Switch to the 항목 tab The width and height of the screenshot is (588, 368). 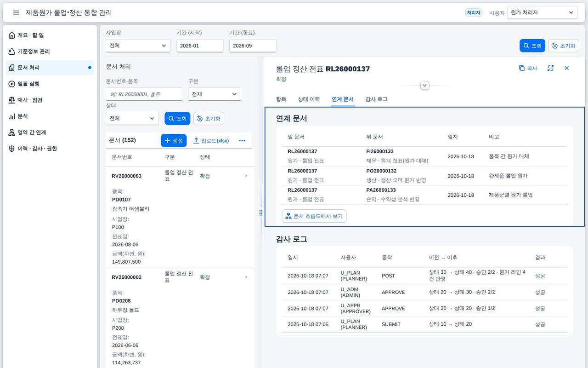click(x=281, y=99)
